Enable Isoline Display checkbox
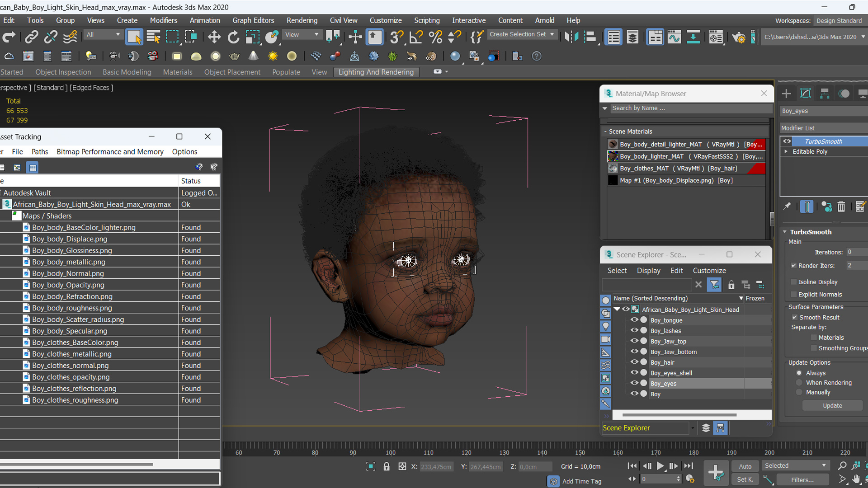The width and height of the screenshot is (868, 488). coord(793,282)
